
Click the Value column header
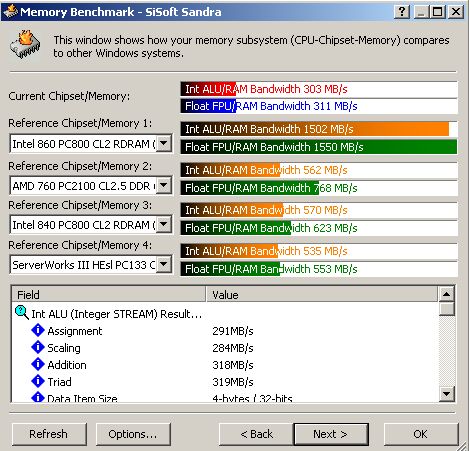(322, 295)
